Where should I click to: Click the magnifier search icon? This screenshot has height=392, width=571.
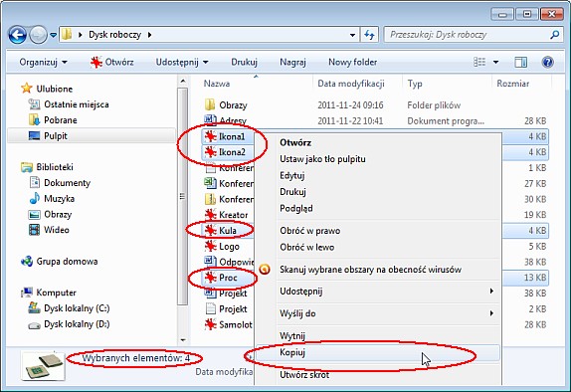coord(555,35)
